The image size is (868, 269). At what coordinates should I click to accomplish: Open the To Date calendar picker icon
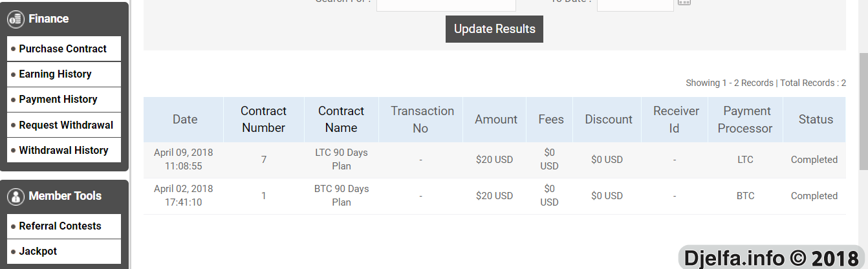(684, 2)
